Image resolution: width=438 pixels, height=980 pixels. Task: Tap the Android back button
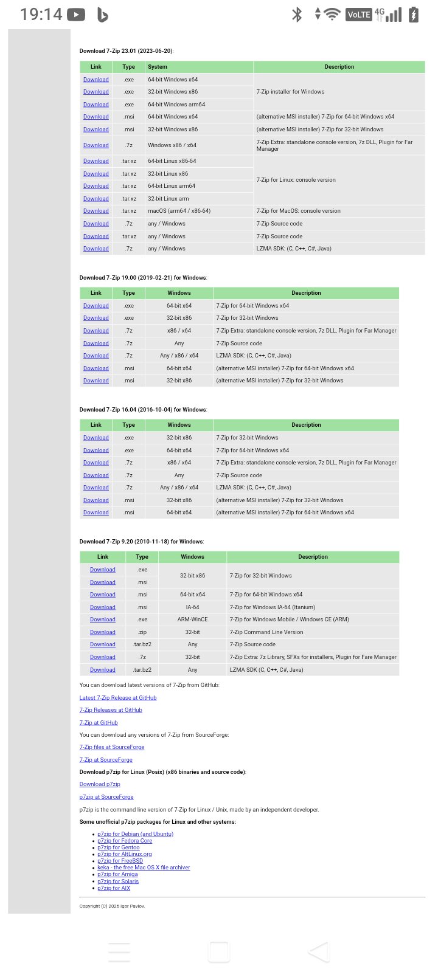pyautogui.click(x=318, y=952)
